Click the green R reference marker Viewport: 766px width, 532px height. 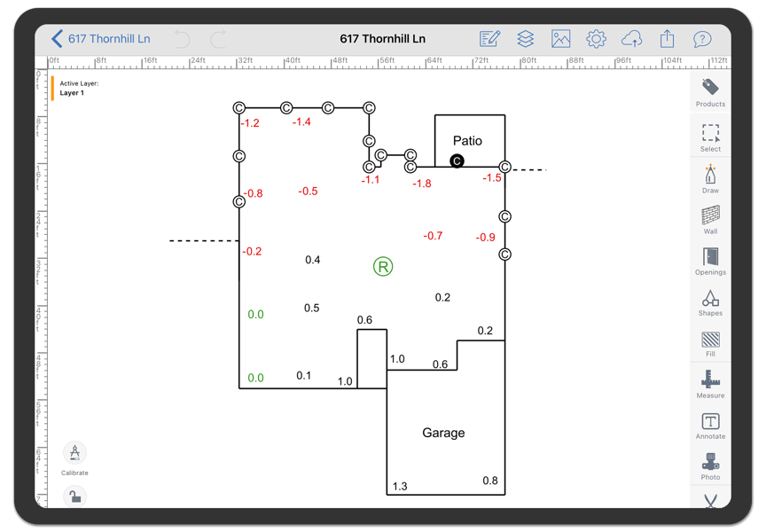[x=382, y=266]
